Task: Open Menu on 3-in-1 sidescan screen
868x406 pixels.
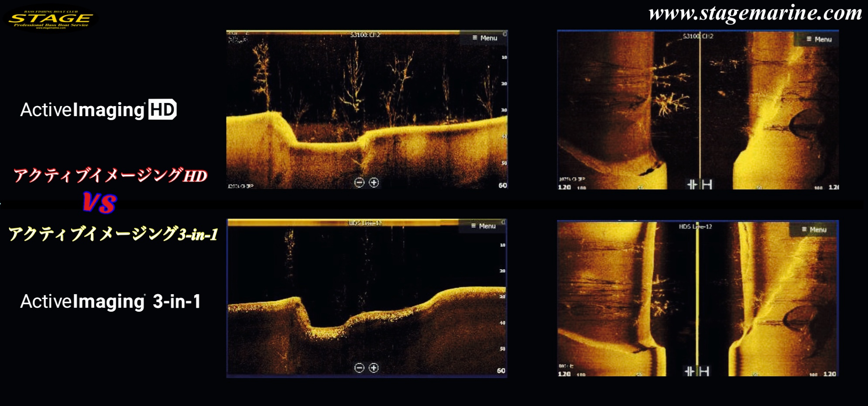Action: pyautogui.click(x=813, y=230)
